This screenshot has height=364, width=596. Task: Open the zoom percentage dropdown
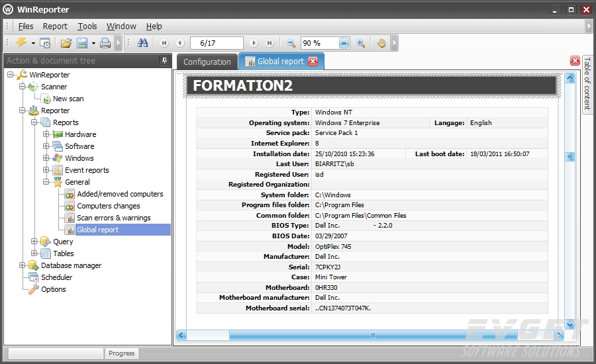point(344,43)
